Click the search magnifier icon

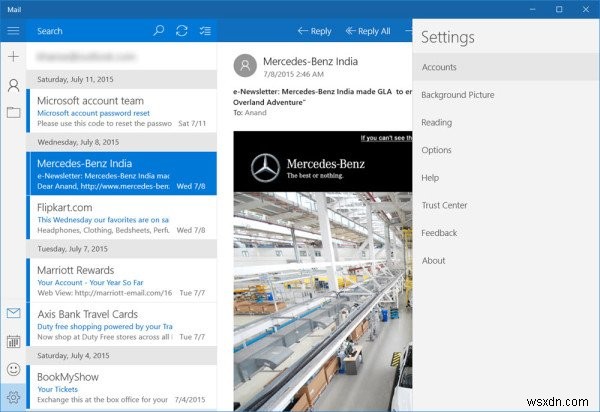coord(158,31)
